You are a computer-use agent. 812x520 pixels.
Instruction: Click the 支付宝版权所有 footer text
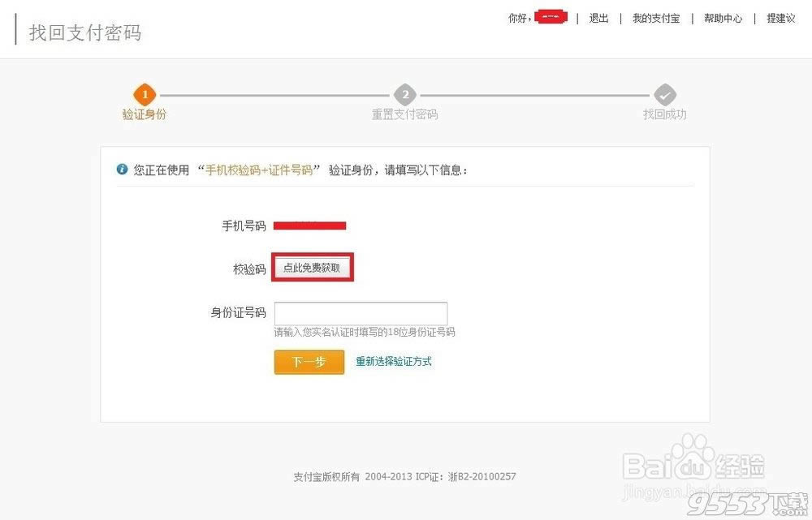click(x=326, y=477)
